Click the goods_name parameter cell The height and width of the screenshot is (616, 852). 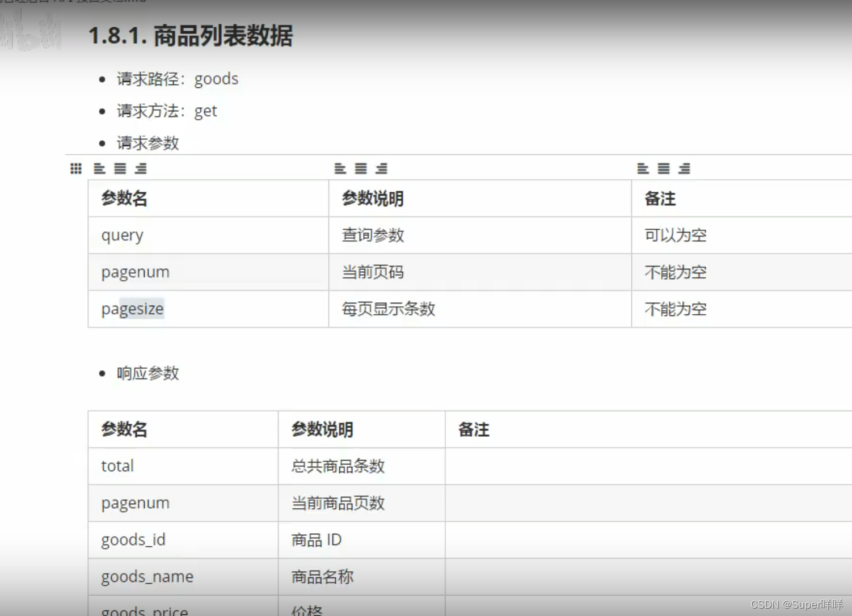[x=146, y=576]
